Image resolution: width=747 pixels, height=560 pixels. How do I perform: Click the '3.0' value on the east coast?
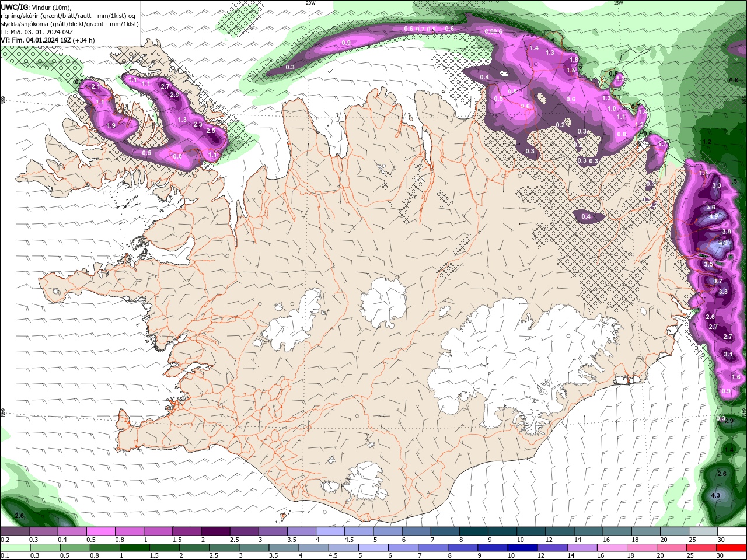pos(727,232)
